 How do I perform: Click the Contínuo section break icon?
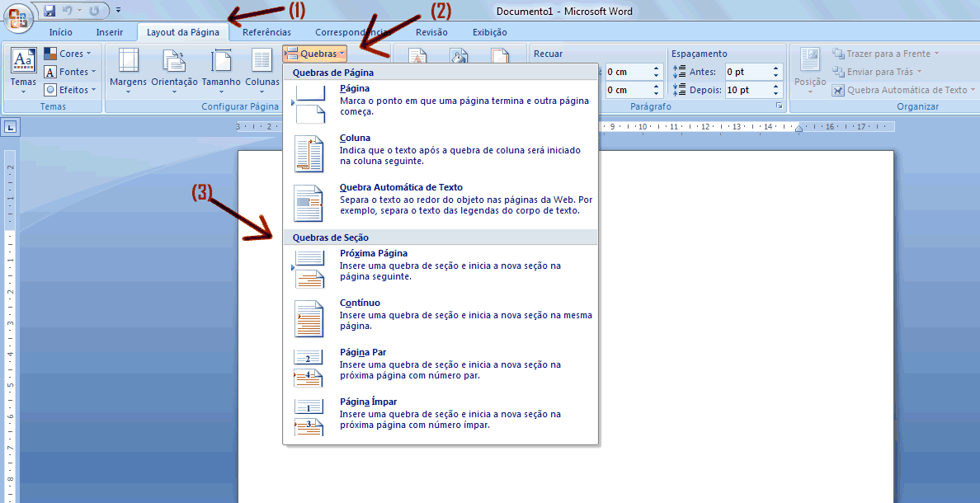pos(309,318)
